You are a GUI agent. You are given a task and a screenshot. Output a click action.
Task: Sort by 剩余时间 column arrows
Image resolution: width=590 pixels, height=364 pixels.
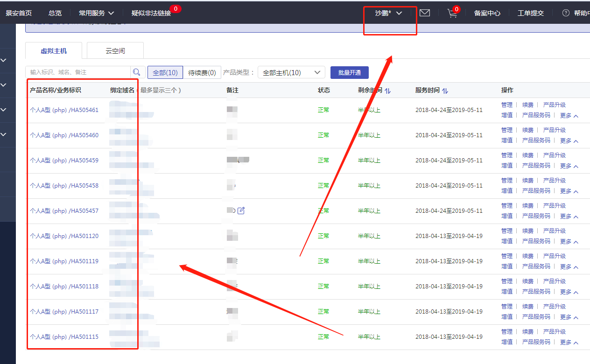click(x=387, y=91)
